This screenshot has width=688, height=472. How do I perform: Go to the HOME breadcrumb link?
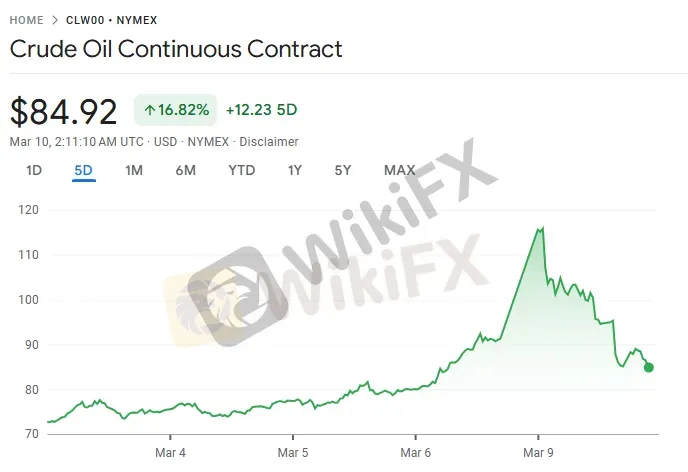click(28, 20)
